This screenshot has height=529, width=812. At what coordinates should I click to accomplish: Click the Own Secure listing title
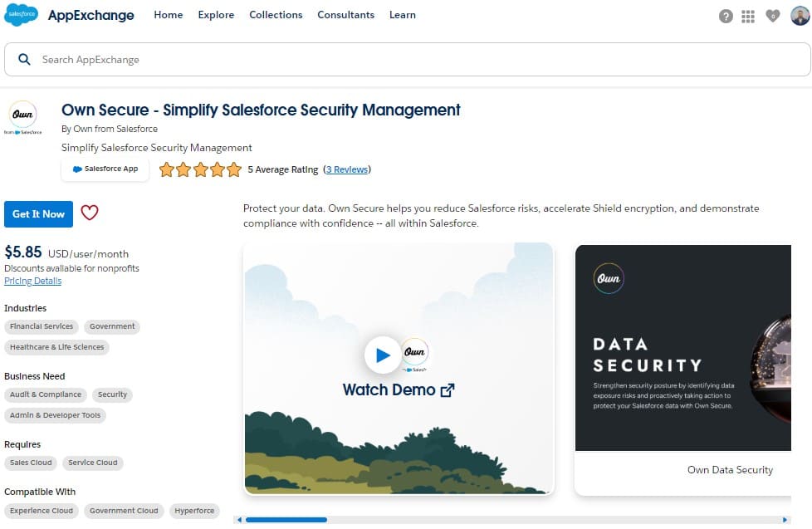coord(261,110)
